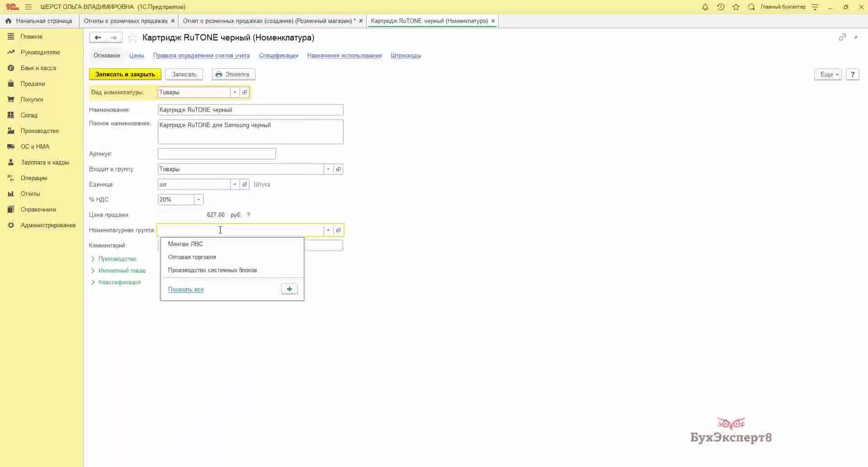Click into the Полное наименование text area
Viewport: 868px width, 467px height.
click(x=250, y=131)
